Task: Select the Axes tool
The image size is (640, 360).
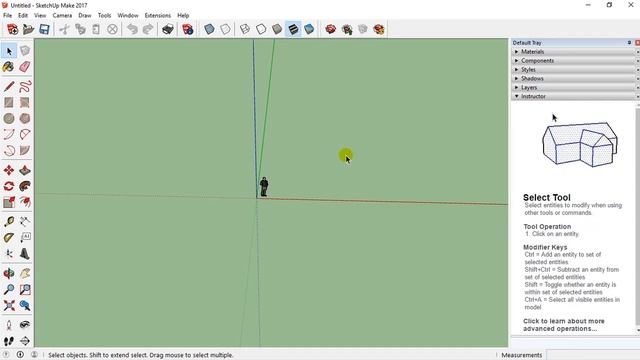Action: click(x=9, y=253)
